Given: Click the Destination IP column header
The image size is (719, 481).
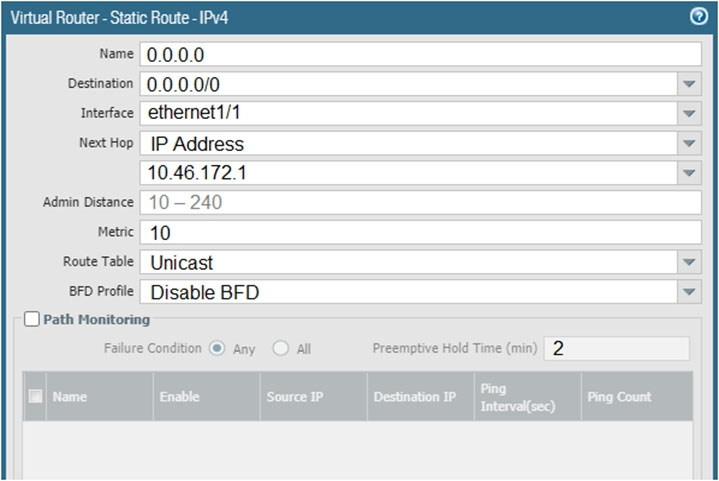Looking at the screenshot, I should pos(420,396).
